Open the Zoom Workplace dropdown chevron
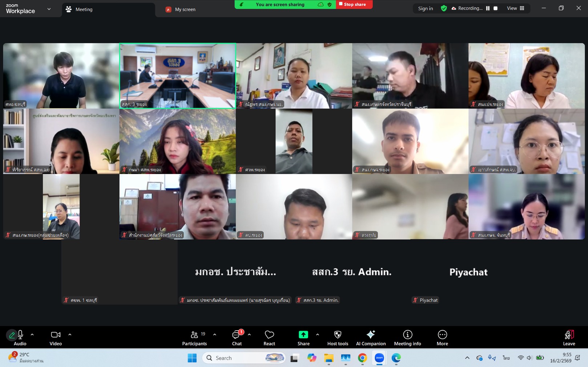 (49, 9)
